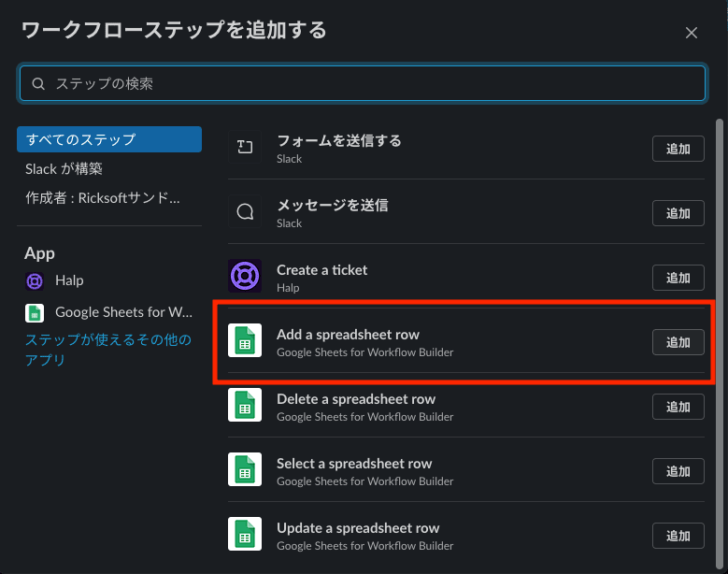The height and width of the screenshot is (574, 728).
Task: Click Google Sheets subtitle under Update a spreadsheet row
Action: tap(364, 546)
